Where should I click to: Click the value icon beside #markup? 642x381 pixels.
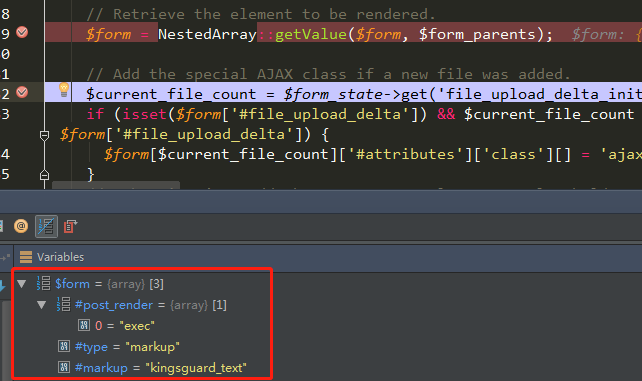pyautogui.click(x=64, y=367)
